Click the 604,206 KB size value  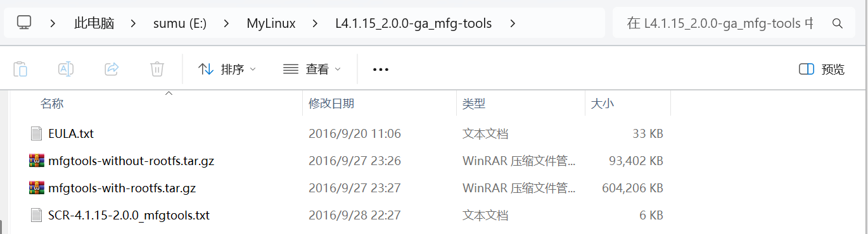click(x=632, y=188)
